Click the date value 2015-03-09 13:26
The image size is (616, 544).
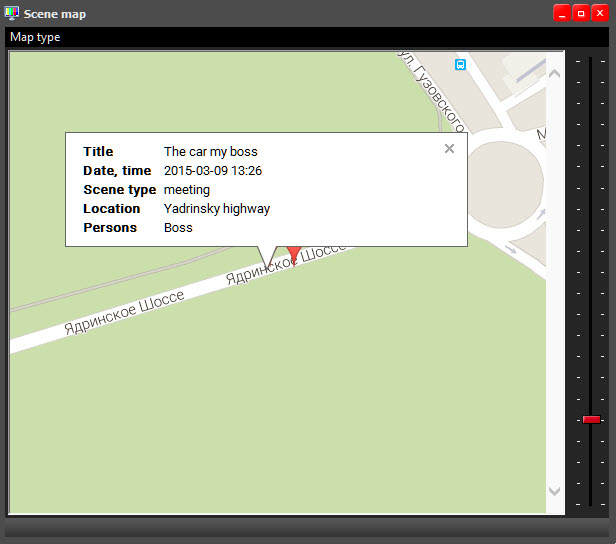[213, 171]
